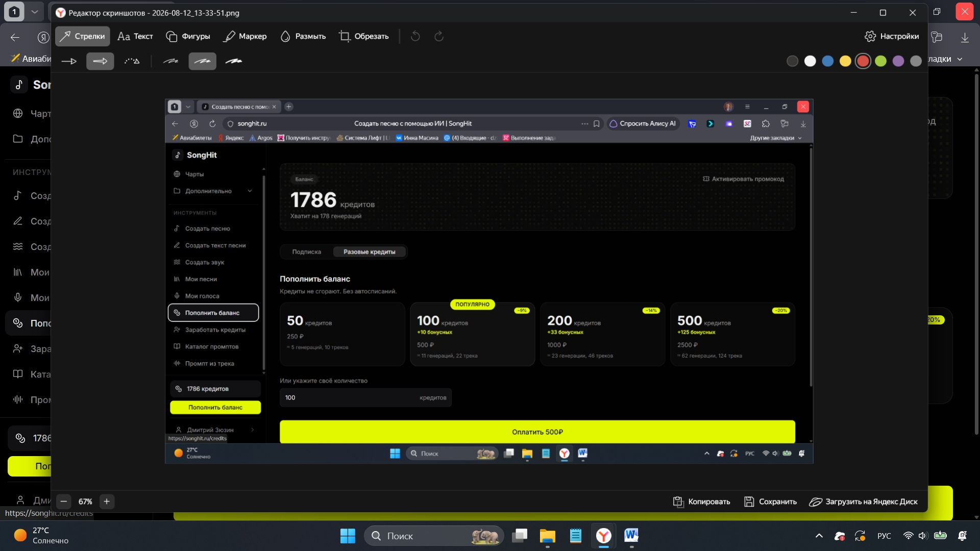Screen dimensions: 980x551
Task: Click the sound waves icon in SongHit sidebar
Action: [18, 246]
